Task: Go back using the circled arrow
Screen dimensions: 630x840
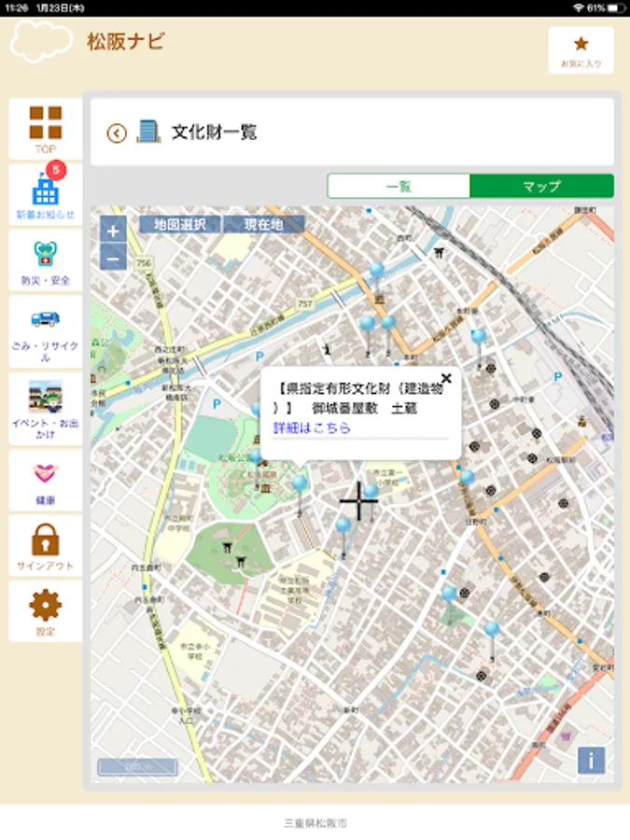Action: tap(117, 133)
